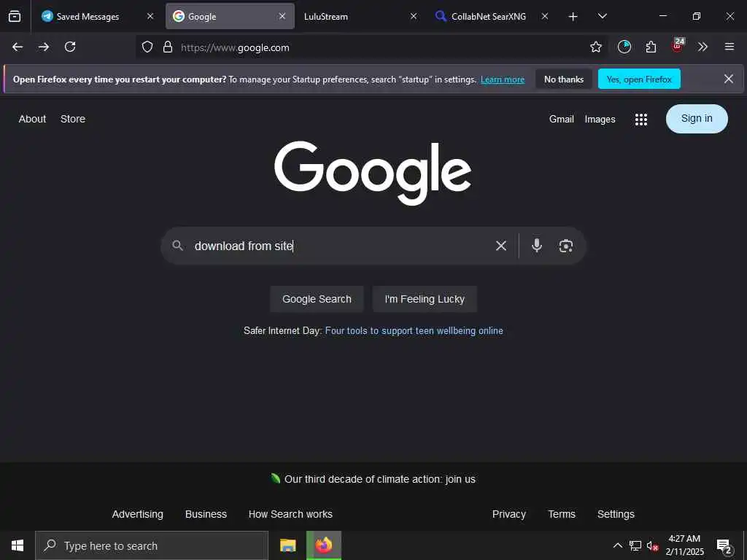
Task: Open the Firefox application menu
Action: [x=729, y=47]
